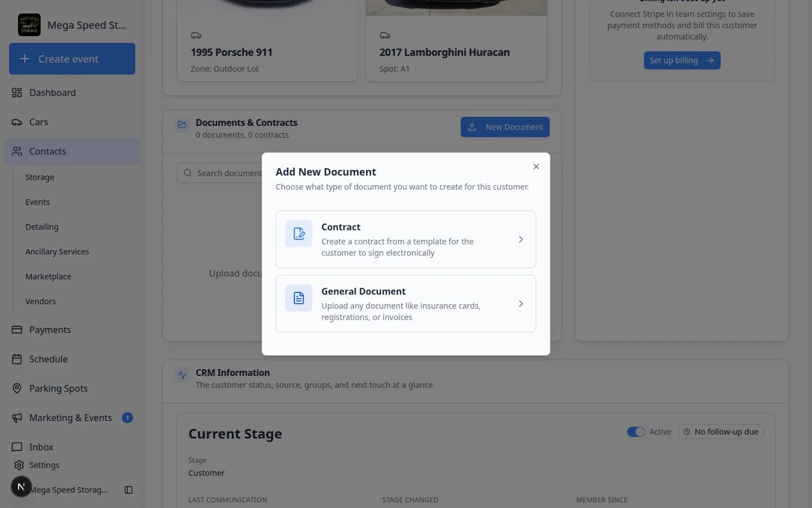Choose the General Document option
The width and height of the screenshot is (812, 508).
tap(406, 304)
